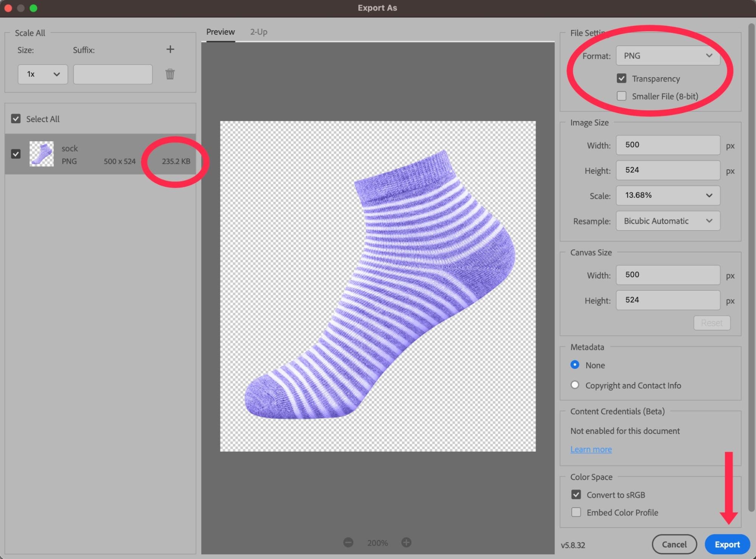Click the plus icon to add scale size

click(170, 49)
